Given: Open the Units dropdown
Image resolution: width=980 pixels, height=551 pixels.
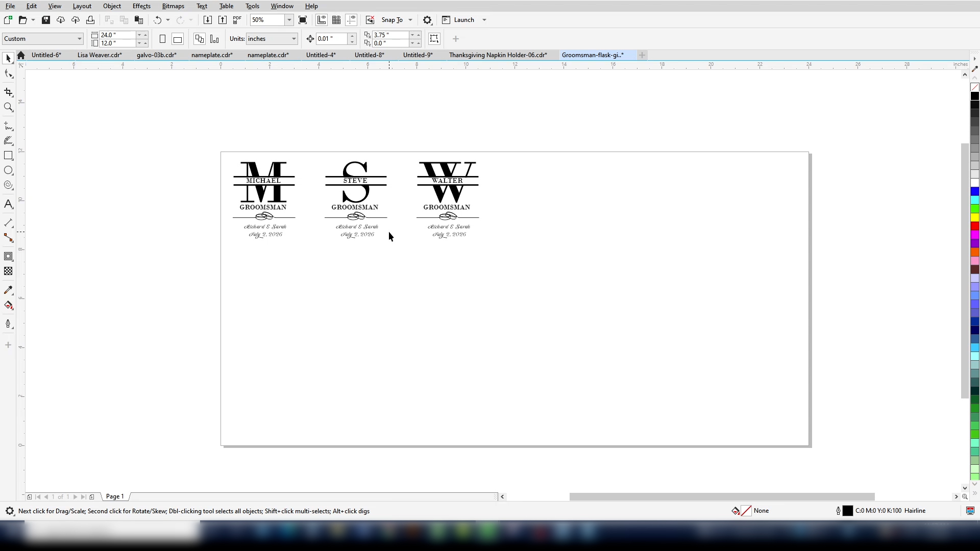Looking at the screenshot, I should tap(292, 38).
